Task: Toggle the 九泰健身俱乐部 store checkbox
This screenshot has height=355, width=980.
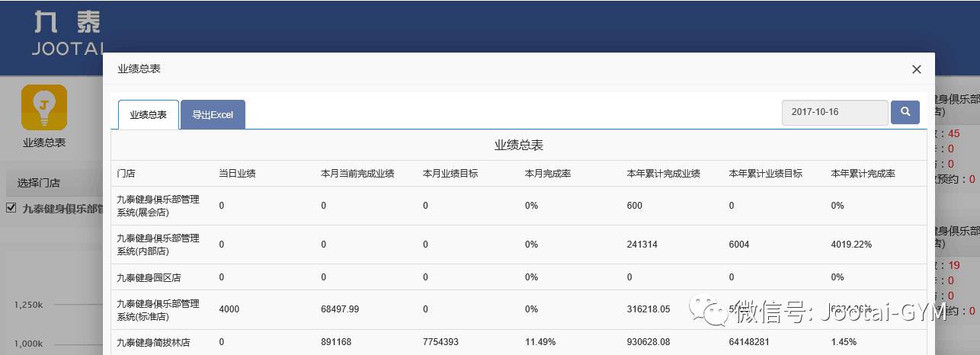Action: [x=11, y=208]
